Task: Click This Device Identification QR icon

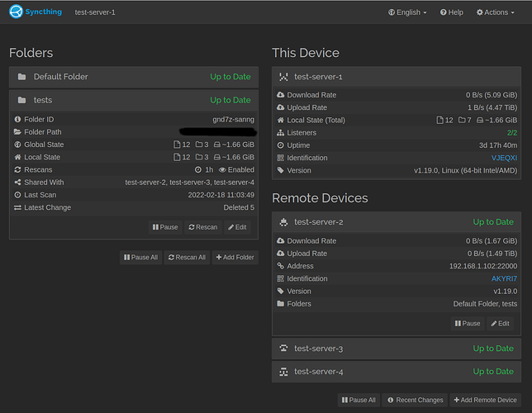Action: point(281,158)
